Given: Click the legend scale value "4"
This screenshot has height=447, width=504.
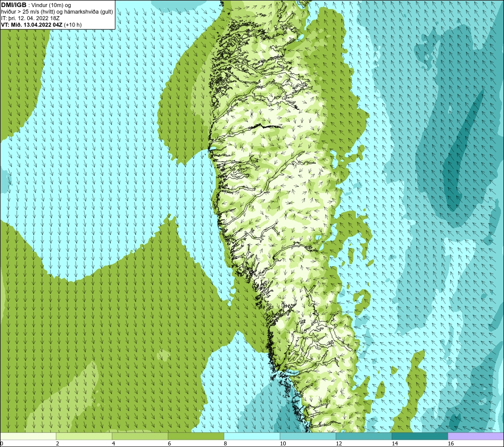Looking at the screenshot, I should tap(113, 443).
